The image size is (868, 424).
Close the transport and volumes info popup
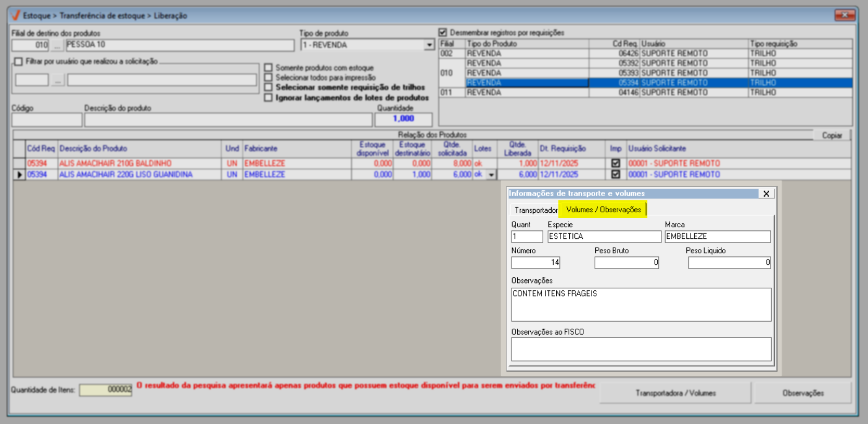(x=766, y=194)
